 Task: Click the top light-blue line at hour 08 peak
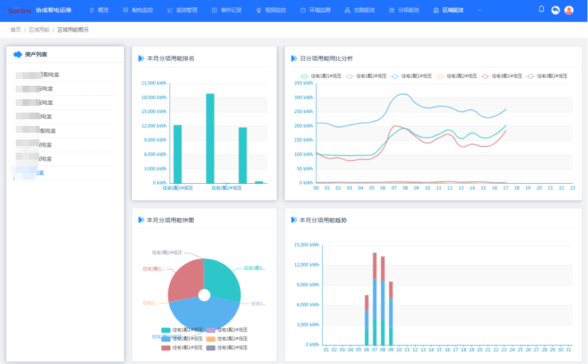coord(404,94)
